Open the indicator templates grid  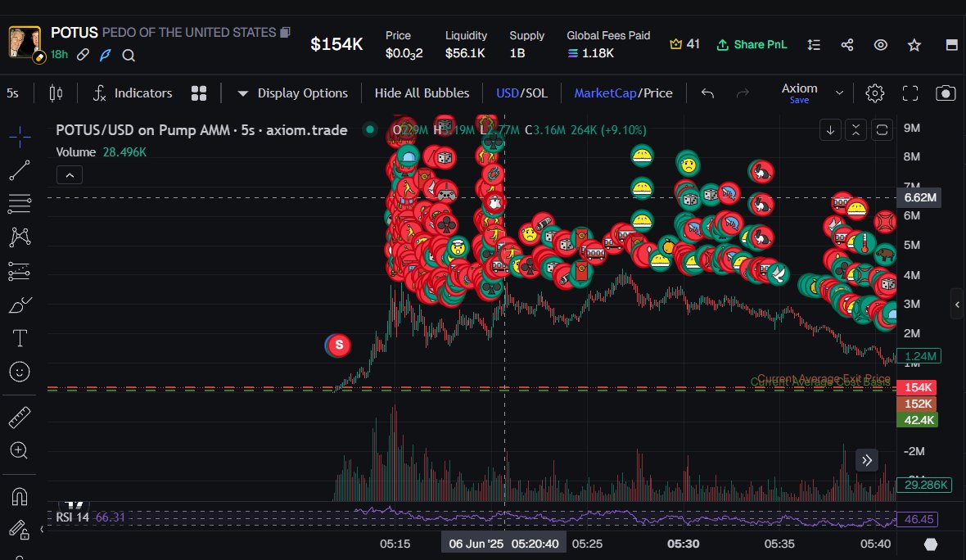point(199,93)
